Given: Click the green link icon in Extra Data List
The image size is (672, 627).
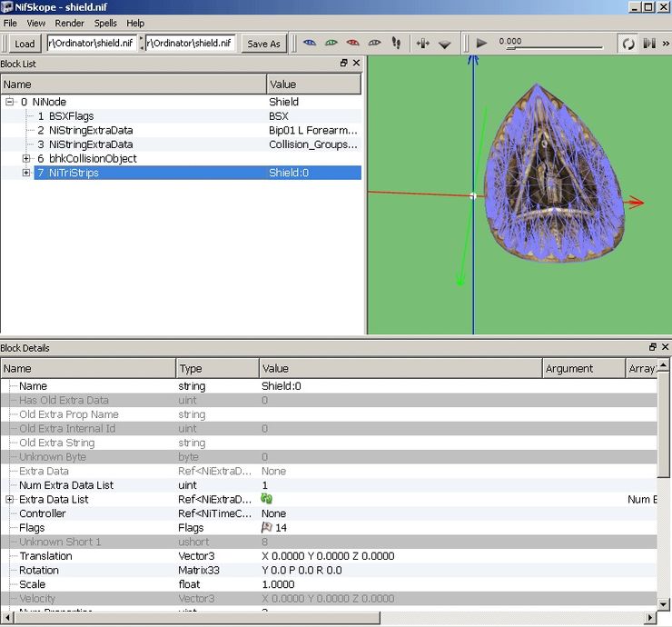Looking at the screenshot, I should [x=267, y=500].
